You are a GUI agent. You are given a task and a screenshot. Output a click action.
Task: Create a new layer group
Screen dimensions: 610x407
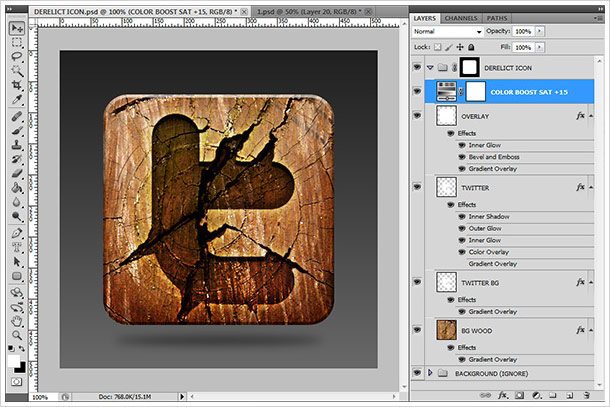552,395
